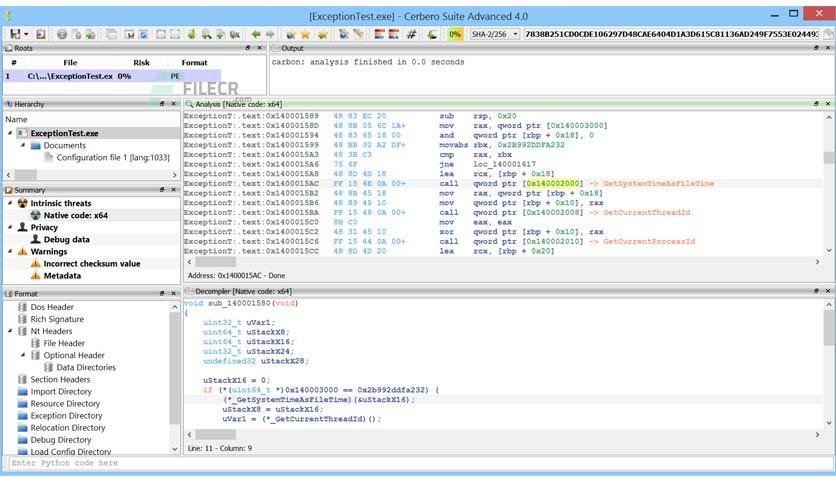Click the green document toolbar icon
836x484 pixels.
(91, 34)
